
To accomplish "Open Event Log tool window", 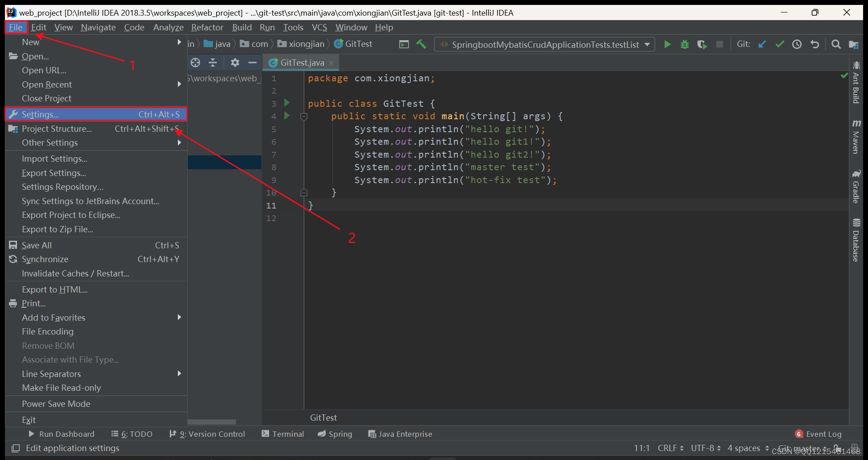I will (x=818, y=434).
